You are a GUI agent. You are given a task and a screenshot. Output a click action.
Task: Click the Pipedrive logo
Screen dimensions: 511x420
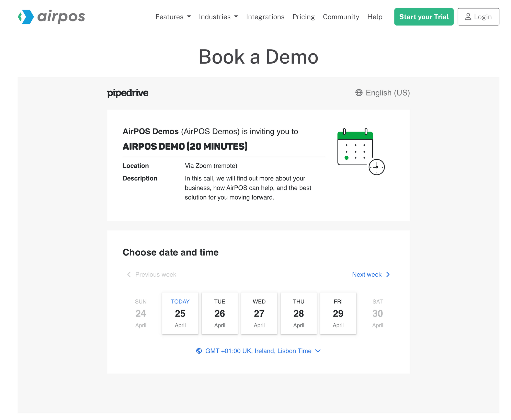[x=127, y=93]
